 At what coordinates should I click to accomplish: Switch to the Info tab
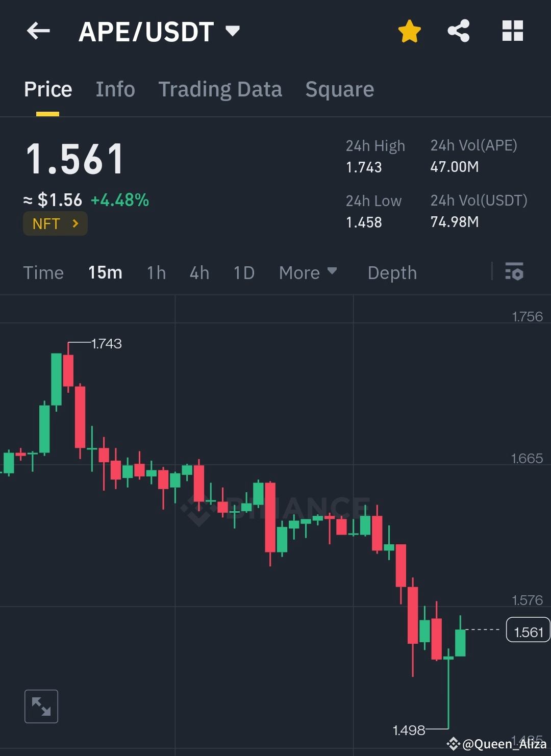tap(115, 89)
